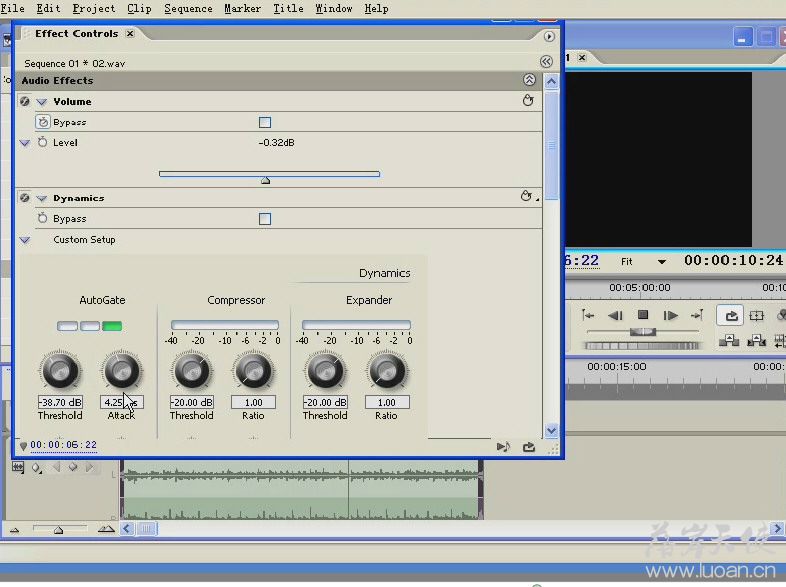Open the Project menu
Screen dimensions: 786x587
tap(94, 9)
